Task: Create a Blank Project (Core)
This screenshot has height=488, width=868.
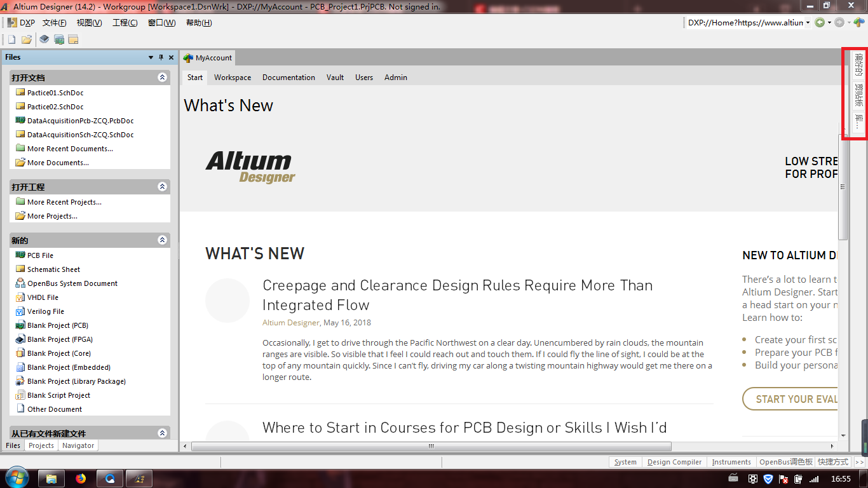Action: tap(59, 353)
